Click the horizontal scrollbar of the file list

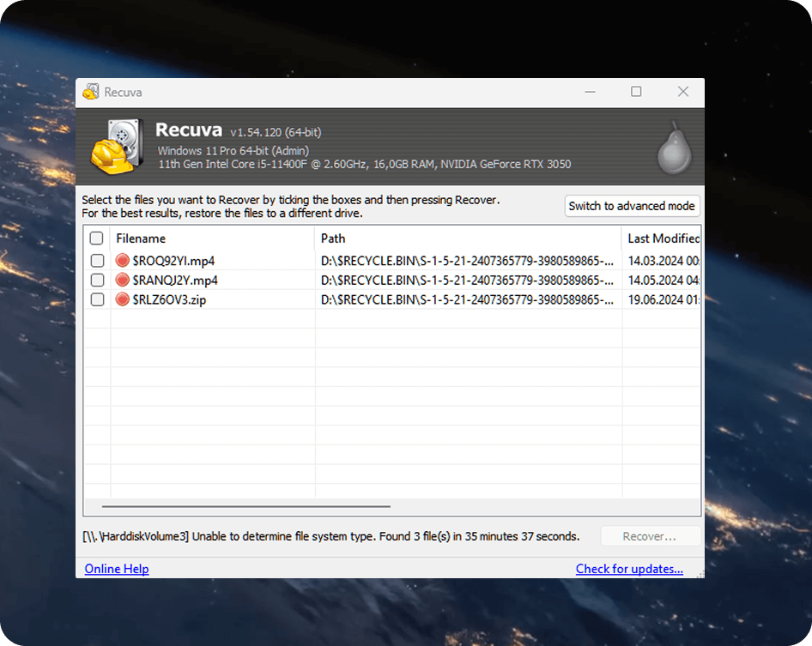pyautogui.click(x=246, y=506)
